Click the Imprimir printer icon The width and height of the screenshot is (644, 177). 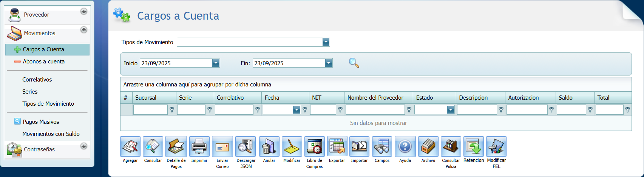tap(199, 146)
